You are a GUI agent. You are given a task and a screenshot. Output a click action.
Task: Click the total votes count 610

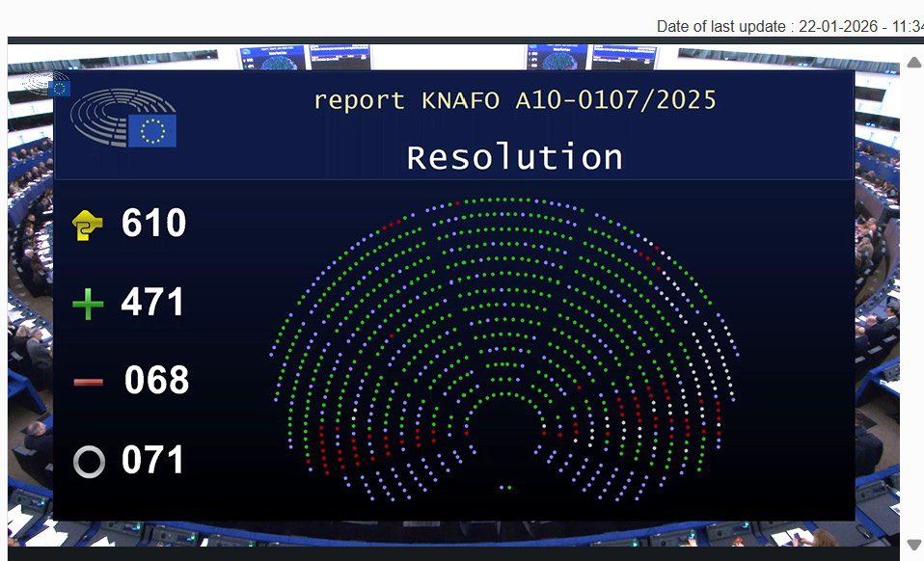pyautogui.click(x=154, y=224)
